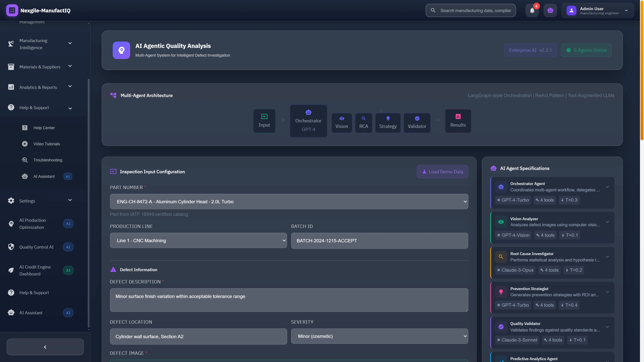This screenshot has width=644, height=362.
Task: Open the Part Number dropdown
Action: 289,202
